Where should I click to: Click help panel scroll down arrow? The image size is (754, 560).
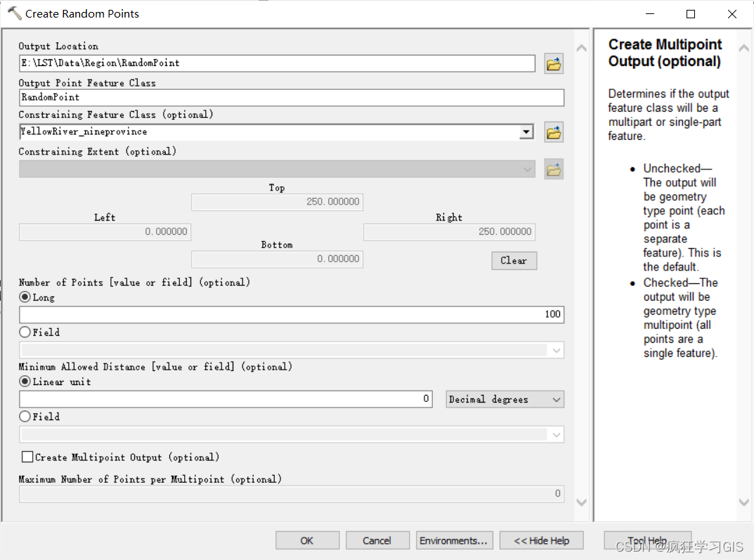tap(744, 502)
